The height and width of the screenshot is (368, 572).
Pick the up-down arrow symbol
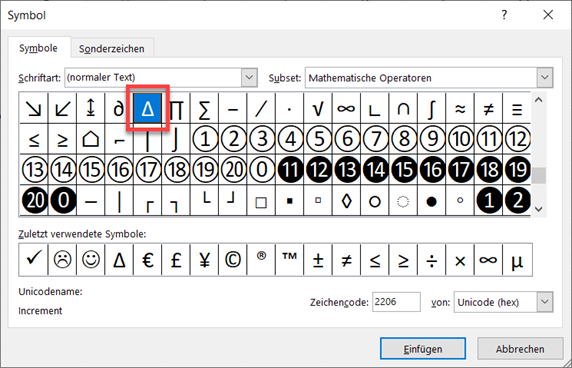click(91, 109)
